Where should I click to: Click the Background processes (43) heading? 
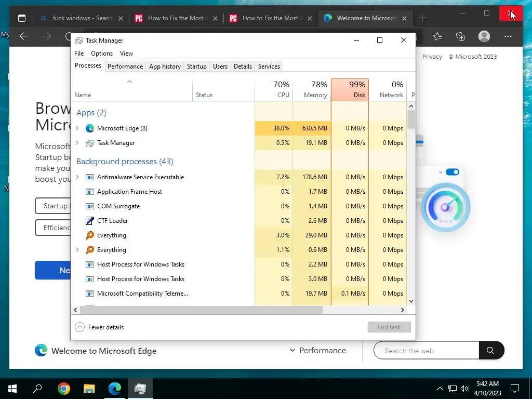[125, 162]
